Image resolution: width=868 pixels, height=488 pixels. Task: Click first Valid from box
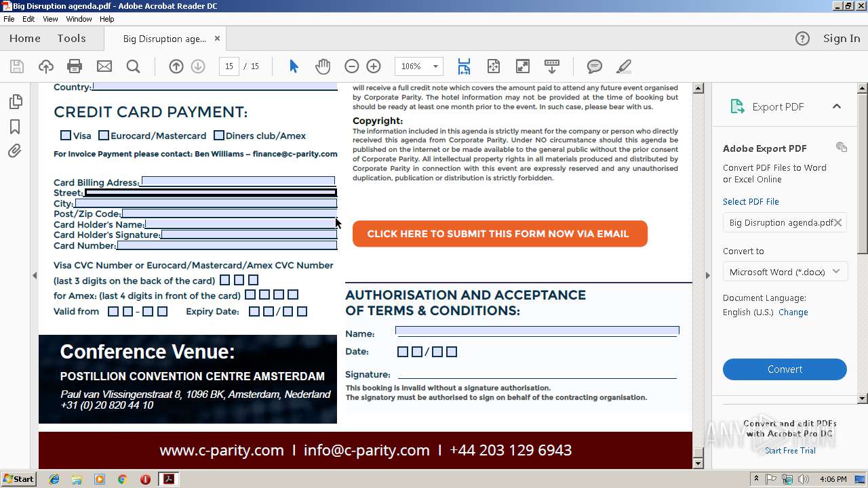[113, 311]
